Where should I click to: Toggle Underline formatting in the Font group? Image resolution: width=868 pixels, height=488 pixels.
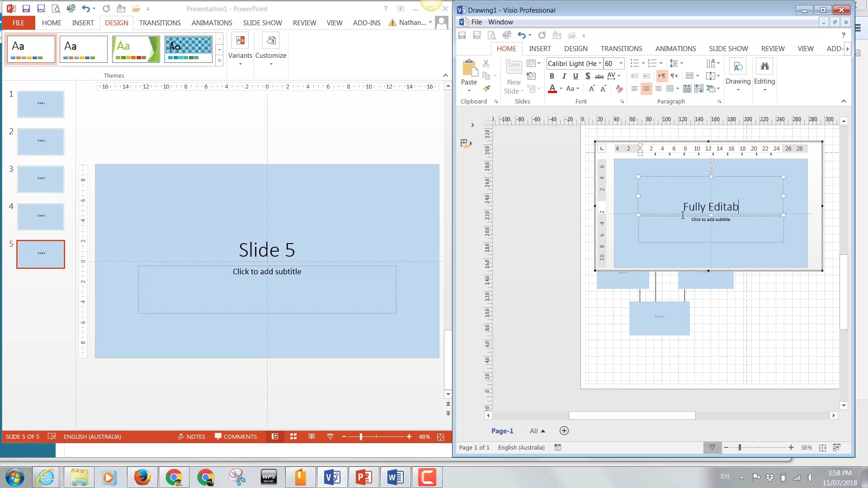(x=576, y=76)
